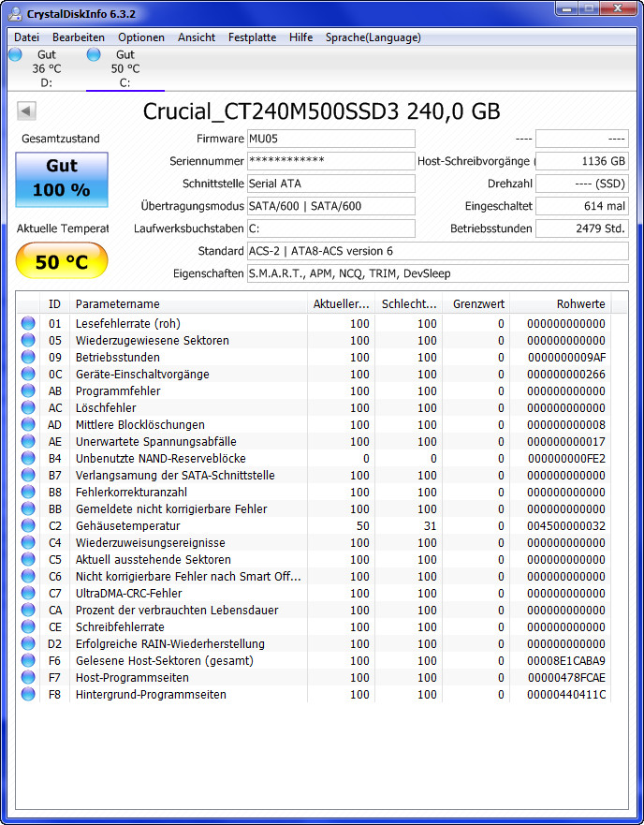Click the Schnittstelle field Serial ATA
This screenshot has height=825, width=644.
coord(331,184)
